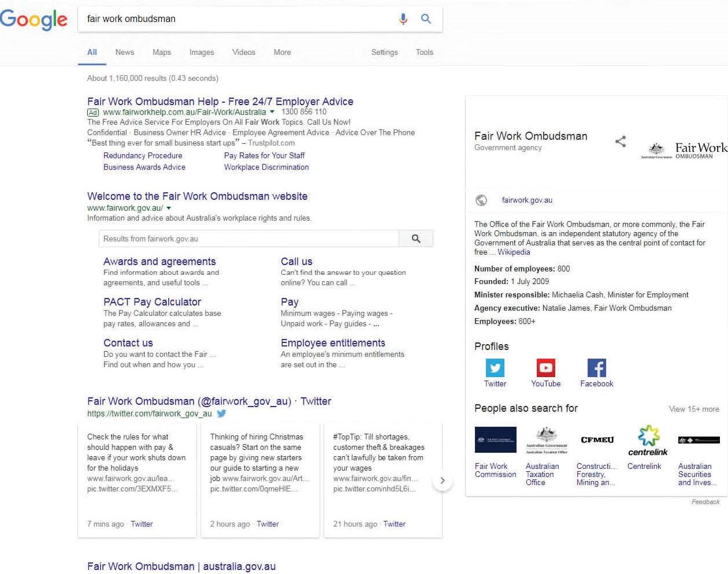Click the globe icon beside fairwork.gov.au
The width and height of the screenshot is (728, 574).
click(x=481, y=200)
